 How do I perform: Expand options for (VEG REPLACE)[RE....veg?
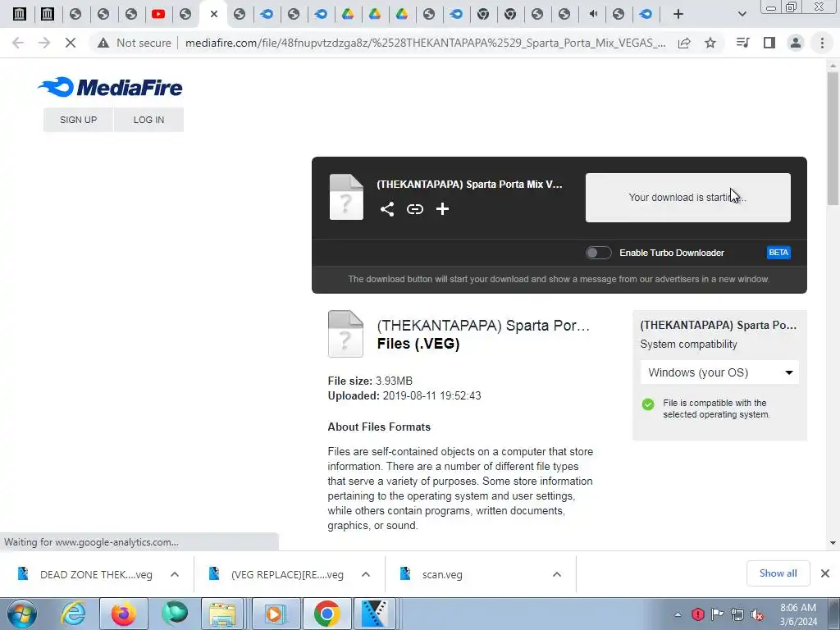click(x=366, y=574)
